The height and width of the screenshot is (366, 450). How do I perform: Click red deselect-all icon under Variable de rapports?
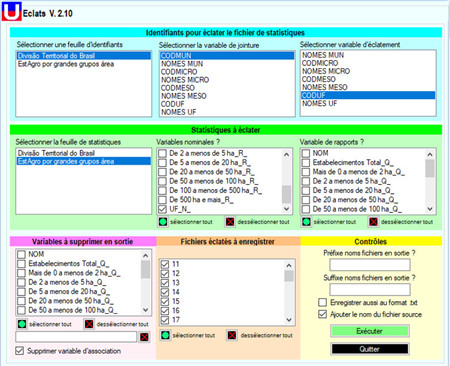click(374, 222)
